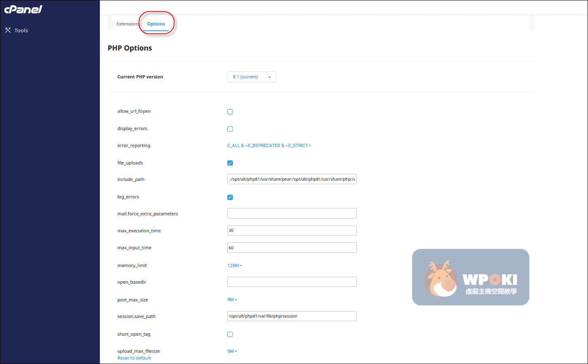Switch to the Extensions tab
Image resolution: width=588 pixels, height=364 pixels.
pyautogui.click(x=127, y=24)
